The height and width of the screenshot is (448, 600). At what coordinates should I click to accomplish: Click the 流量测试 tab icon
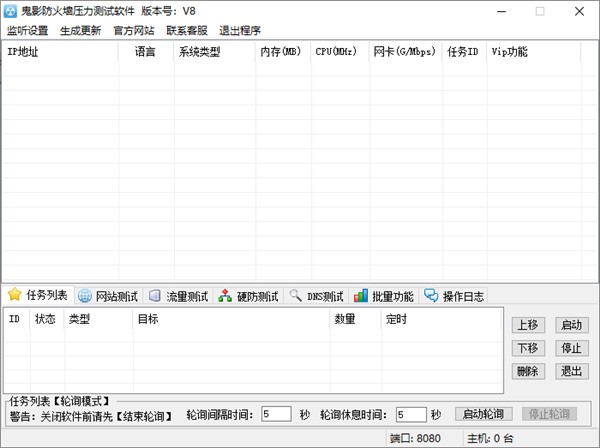(155, 296)
